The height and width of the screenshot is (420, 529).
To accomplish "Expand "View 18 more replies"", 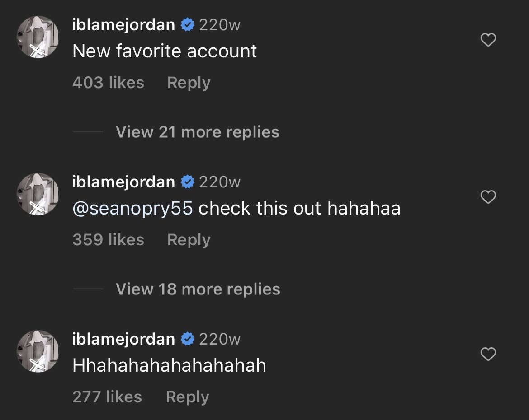I will coord(198,289).
